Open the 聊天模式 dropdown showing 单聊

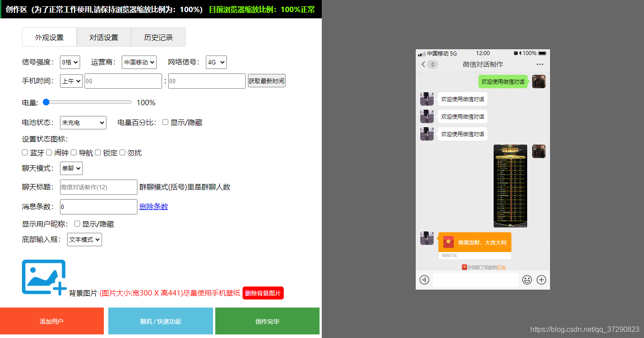coord(71,168)
